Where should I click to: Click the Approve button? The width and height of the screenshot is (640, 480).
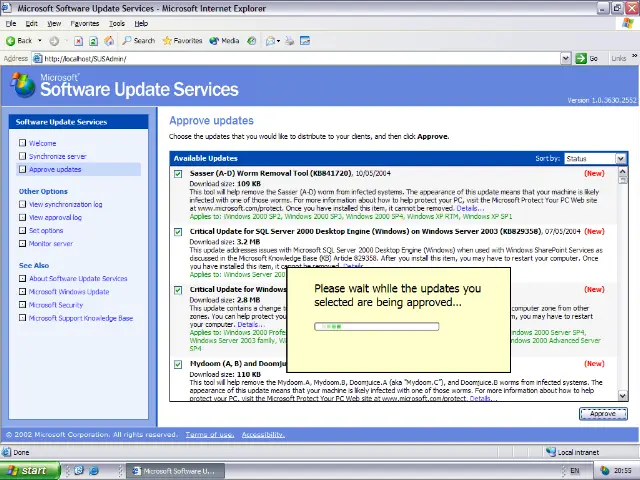(603, 413)
